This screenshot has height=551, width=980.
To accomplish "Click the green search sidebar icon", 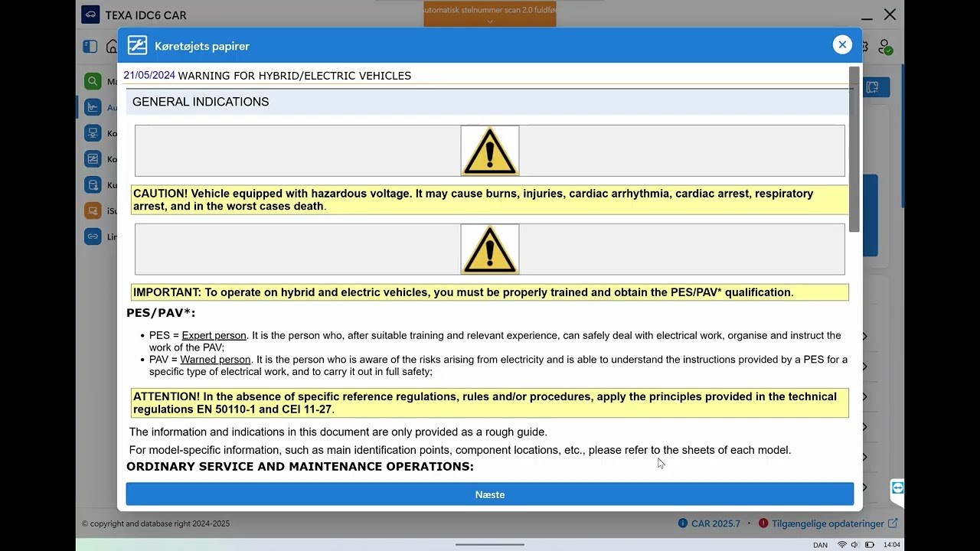I will (93, 81).
